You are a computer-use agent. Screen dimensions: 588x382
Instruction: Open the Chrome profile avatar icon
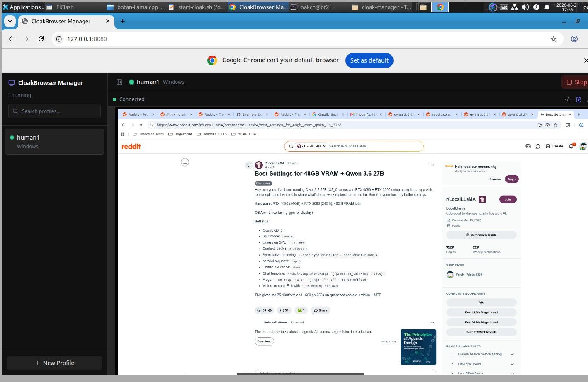click(574, 39)
